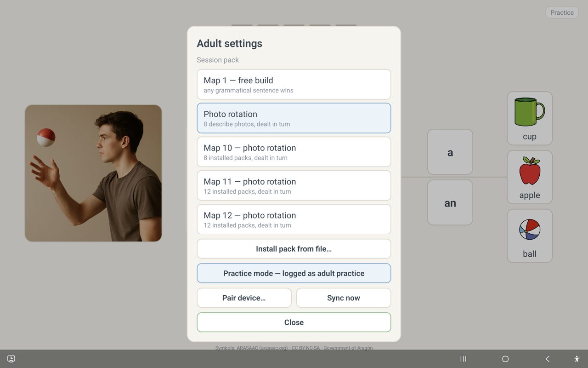
Task: Select the cup word card
Action: (530, 118)
